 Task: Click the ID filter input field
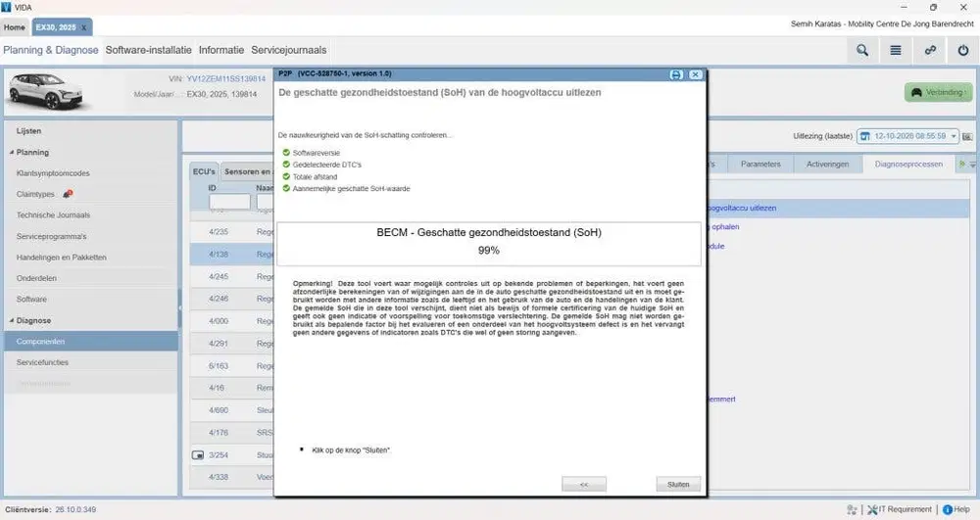coord(229,202)
